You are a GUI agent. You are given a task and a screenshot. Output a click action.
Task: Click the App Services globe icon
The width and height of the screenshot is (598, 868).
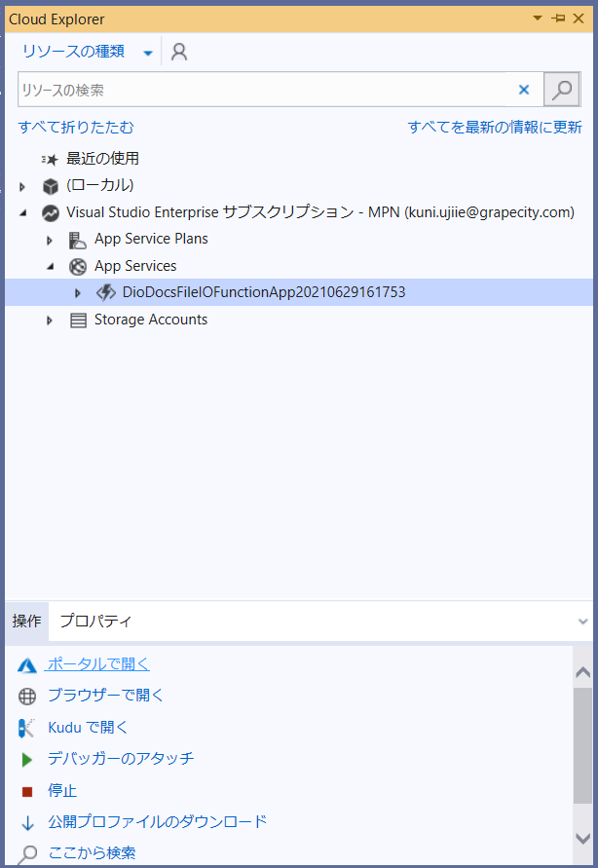pyautogui.click(x=78, y=267)
